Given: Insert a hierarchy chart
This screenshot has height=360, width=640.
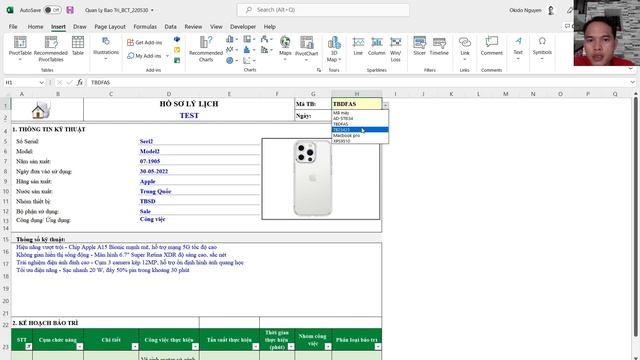Looking at the screenshot, I should click(249, 39).
